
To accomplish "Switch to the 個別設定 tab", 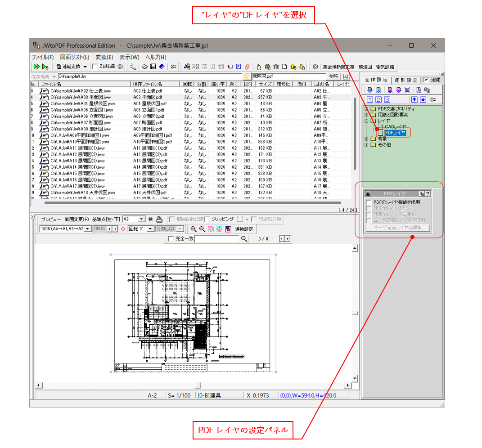I will 405,80.
